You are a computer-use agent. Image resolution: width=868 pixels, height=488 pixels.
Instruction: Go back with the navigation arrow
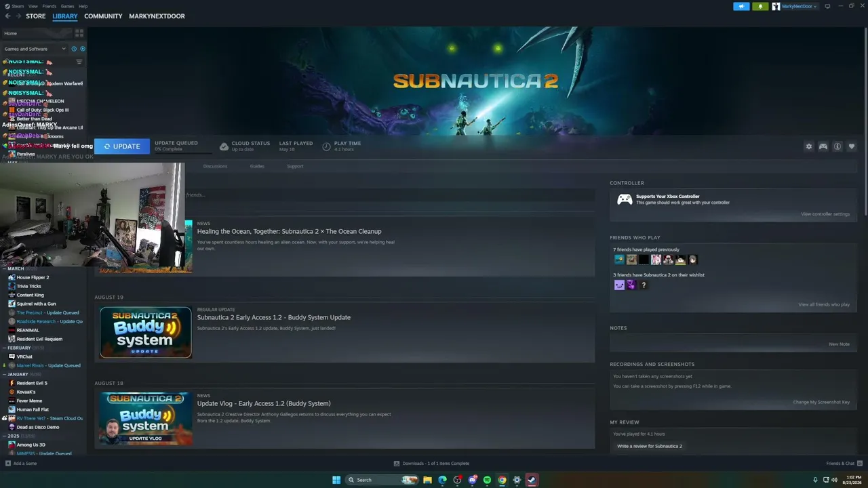(x=8, y=16)
